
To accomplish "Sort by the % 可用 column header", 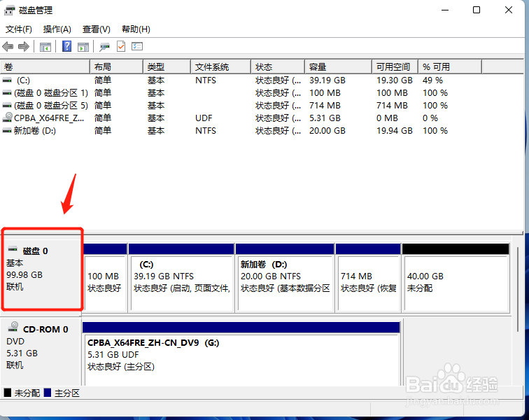I will (450, 66).
